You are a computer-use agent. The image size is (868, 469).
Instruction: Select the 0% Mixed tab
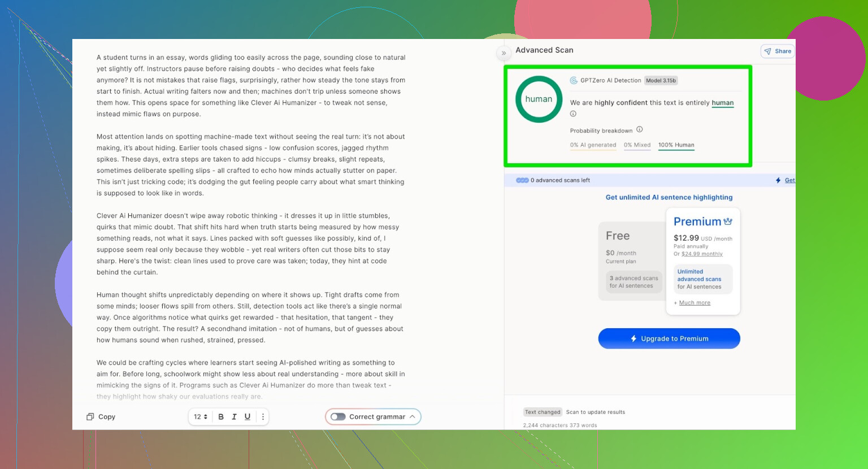637,145
